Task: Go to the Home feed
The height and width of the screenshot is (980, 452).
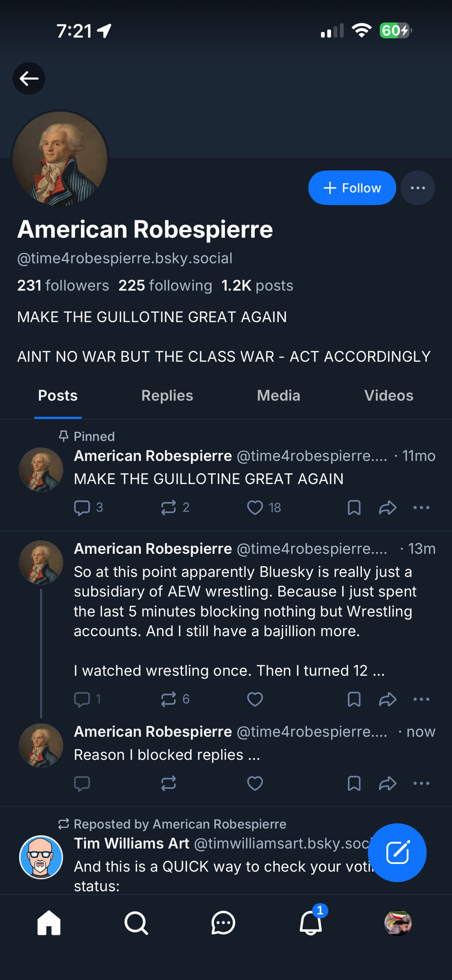Action: [x=49, y=924]
